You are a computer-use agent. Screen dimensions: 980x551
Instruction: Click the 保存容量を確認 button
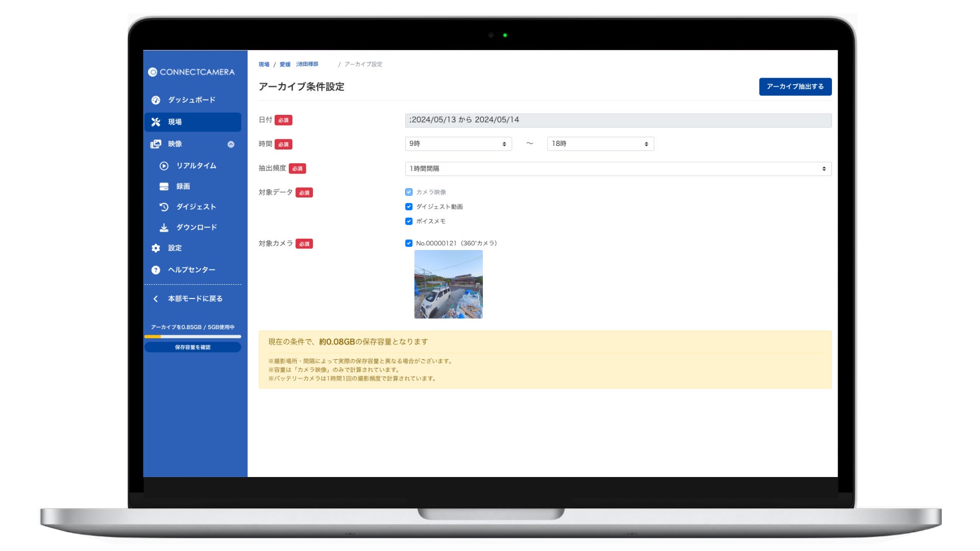pyautogui.click(x=192, y=347)
